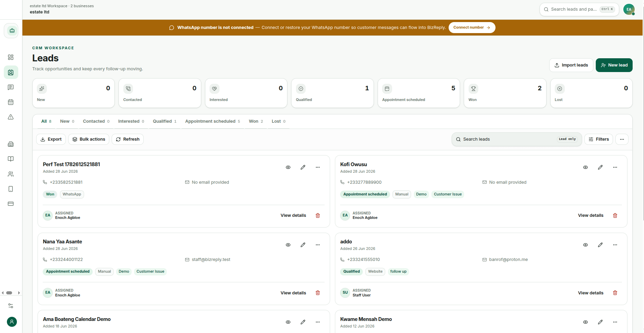The image size is (644, 333).
Task: Open more options for Perf Test 1782612521881
Action: point(318,167)
